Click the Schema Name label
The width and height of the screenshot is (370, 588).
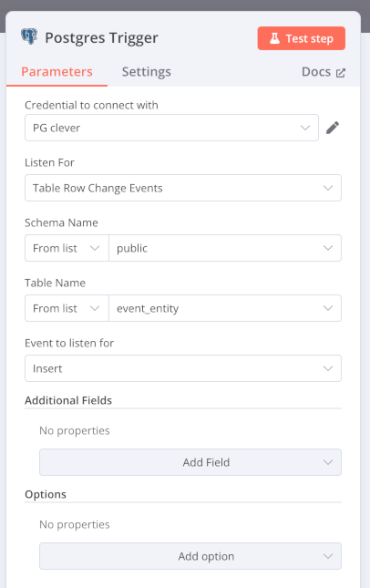pos(61,222)
